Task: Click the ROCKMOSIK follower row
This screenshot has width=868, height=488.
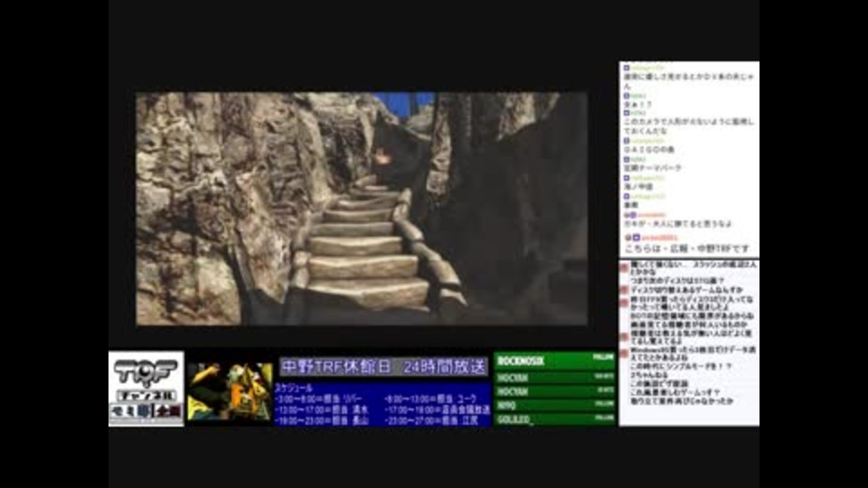Action: 555,361
